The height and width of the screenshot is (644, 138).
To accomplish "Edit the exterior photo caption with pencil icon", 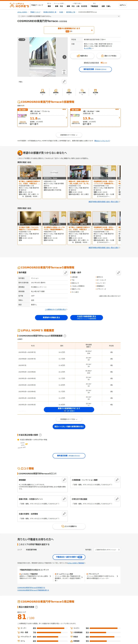I will 64,81.
